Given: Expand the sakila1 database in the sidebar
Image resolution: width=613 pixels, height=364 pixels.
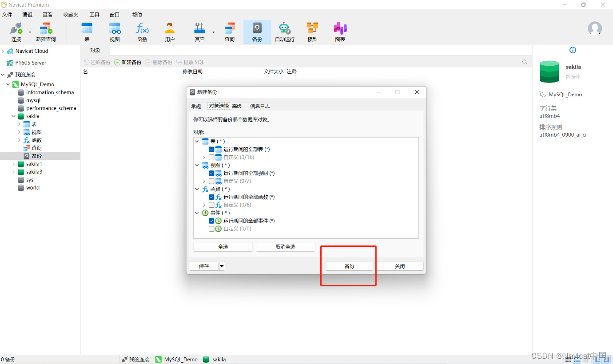Looking at the screenshot, I should 14,164.
